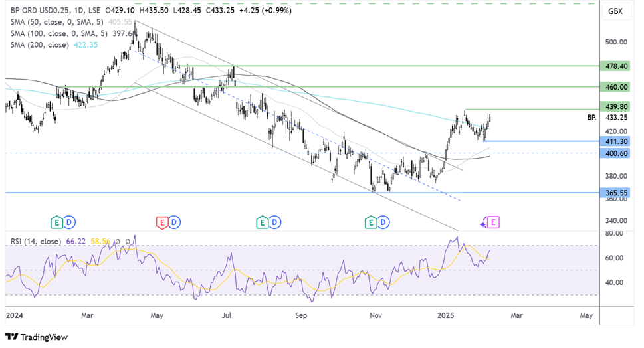The width and height of the screenshot is (644, 348).
Task: Click the dividend D marker near February 2024
Action: tap(69, 222)
